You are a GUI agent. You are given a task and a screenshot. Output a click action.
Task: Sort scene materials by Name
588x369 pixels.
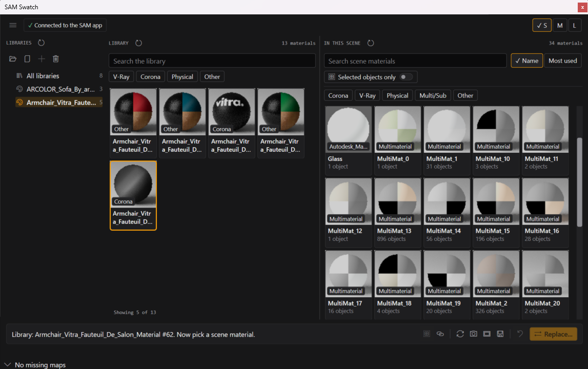click(527, 61)
